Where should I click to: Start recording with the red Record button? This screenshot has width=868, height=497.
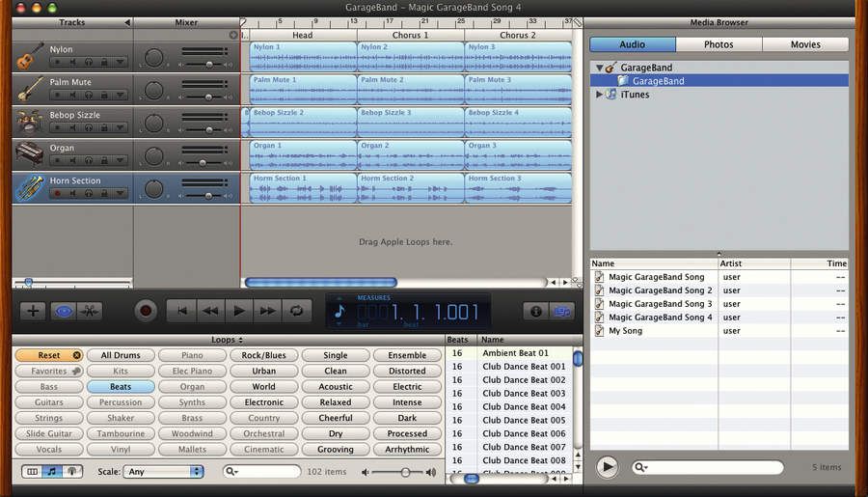[146, 311]
